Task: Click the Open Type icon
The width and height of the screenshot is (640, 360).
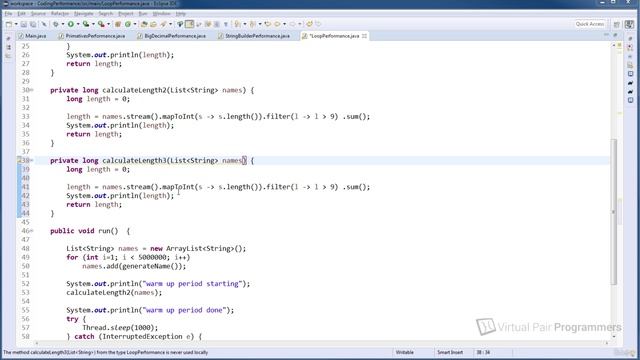Action: pyautogui.click(x=144, y=24)
